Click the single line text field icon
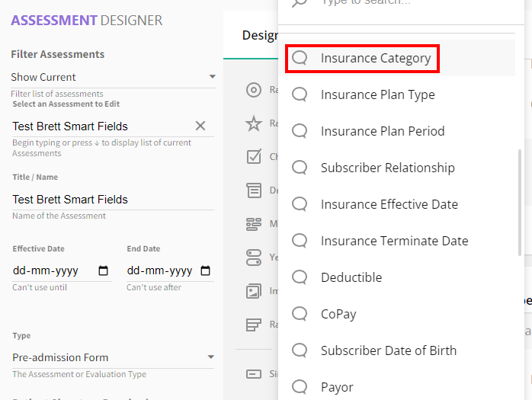532x400 pixels. pyautogui.click(x=254, y=374)
